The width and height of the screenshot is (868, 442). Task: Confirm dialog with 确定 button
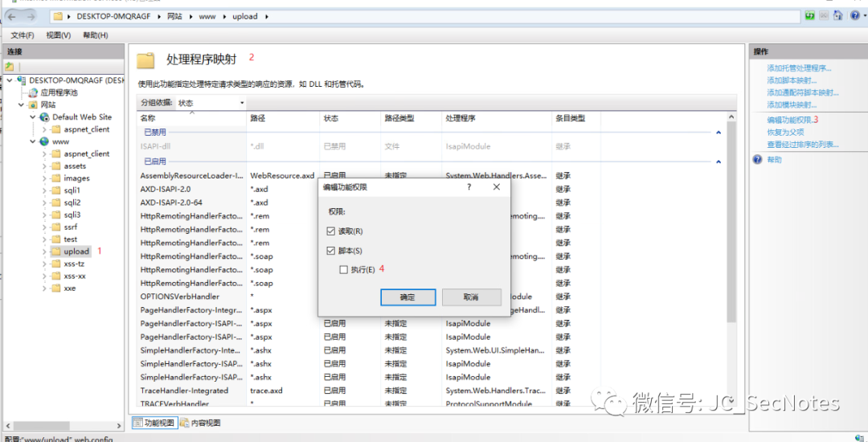[408, 297]
